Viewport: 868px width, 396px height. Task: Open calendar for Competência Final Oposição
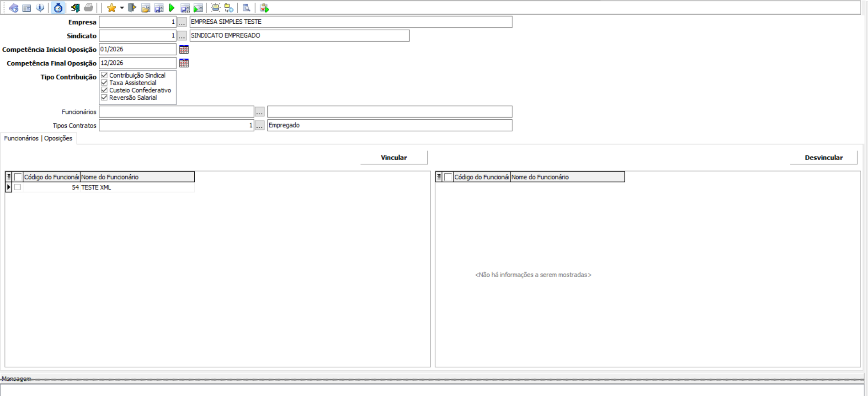click(184, 63)
